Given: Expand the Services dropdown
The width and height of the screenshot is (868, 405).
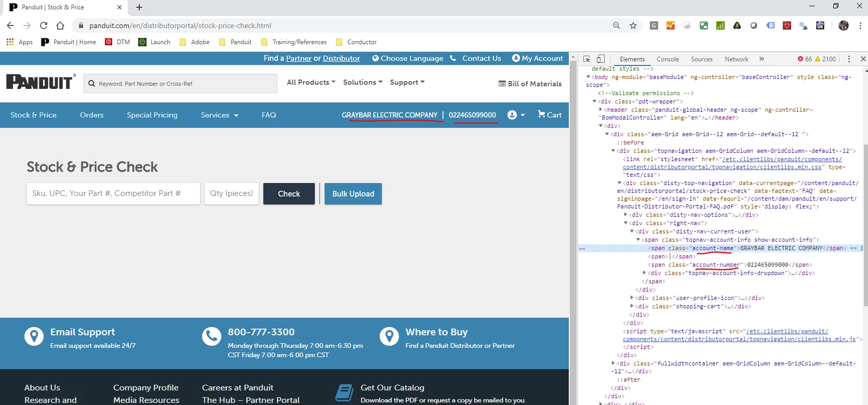Looking at the screenshot, I should (220, 115).
